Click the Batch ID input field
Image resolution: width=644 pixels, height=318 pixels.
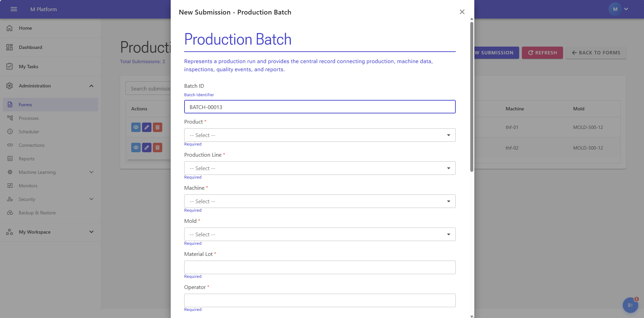320,107
